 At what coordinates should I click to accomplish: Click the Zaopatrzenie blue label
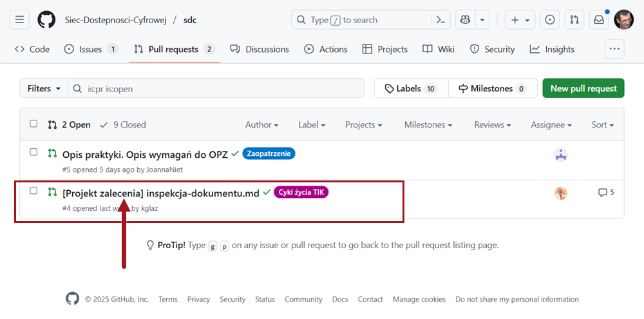(269, 153)
